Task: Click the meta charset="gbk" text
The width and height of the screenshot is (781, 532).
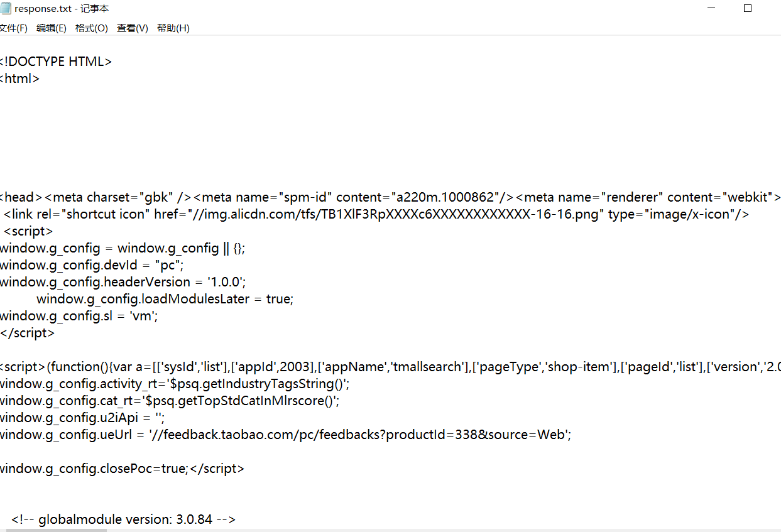Action: (118, 197)
